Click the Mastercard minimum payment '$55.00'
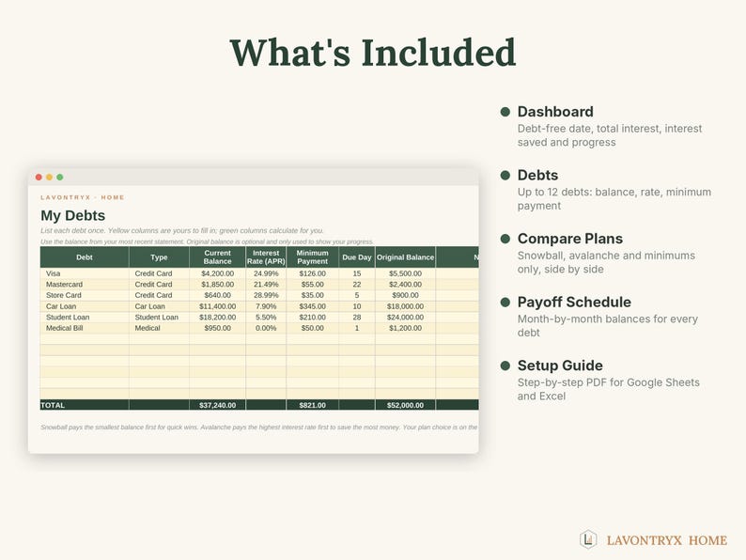This screenshot has height=560, width=746. coord(312,285)
